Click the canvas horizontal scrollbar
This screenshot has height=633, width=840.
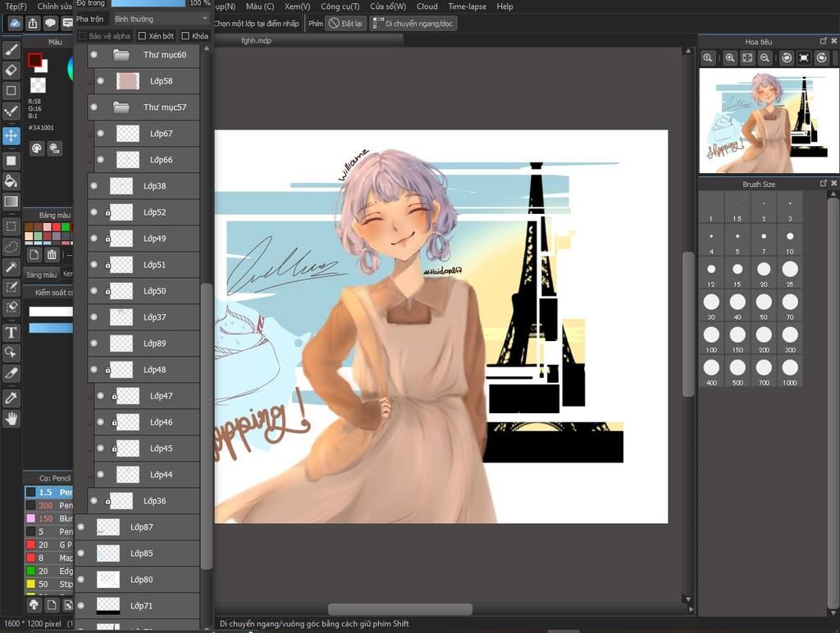(399, 609)
